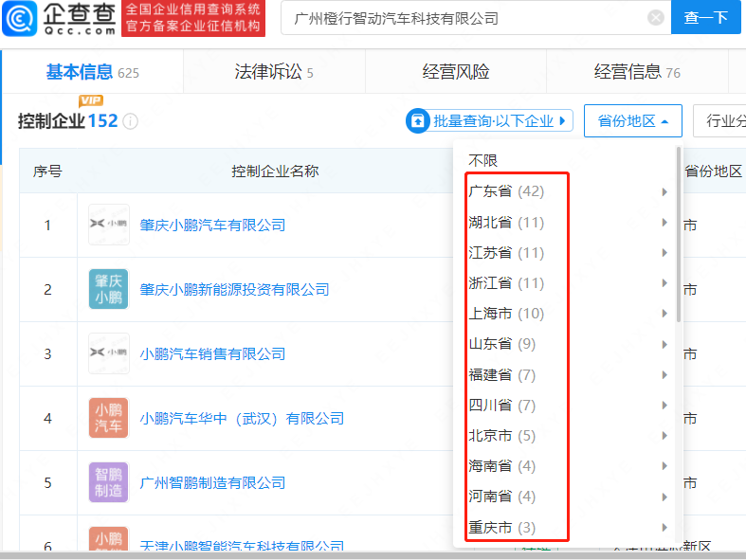This screenshot has height=560, width=746.
Task: Click the 控制企业名称 column header
Action: click(x=275, y=171)
